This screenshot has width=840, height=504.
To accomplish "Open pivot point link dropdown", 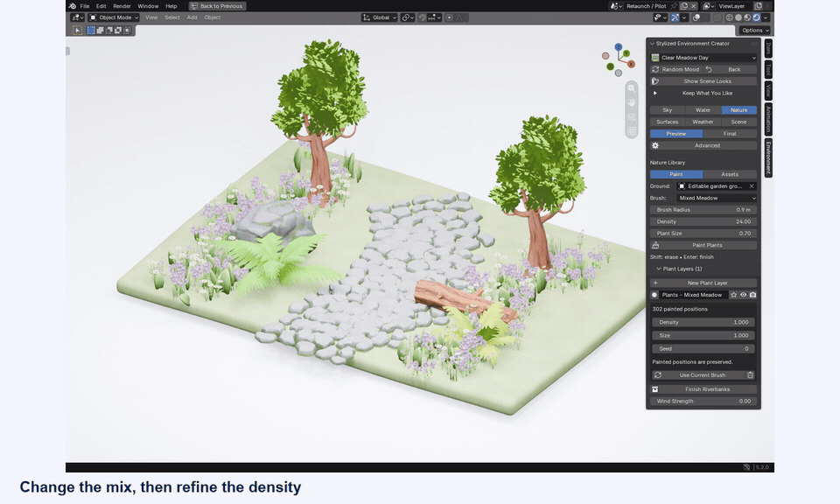I will 408,17.
